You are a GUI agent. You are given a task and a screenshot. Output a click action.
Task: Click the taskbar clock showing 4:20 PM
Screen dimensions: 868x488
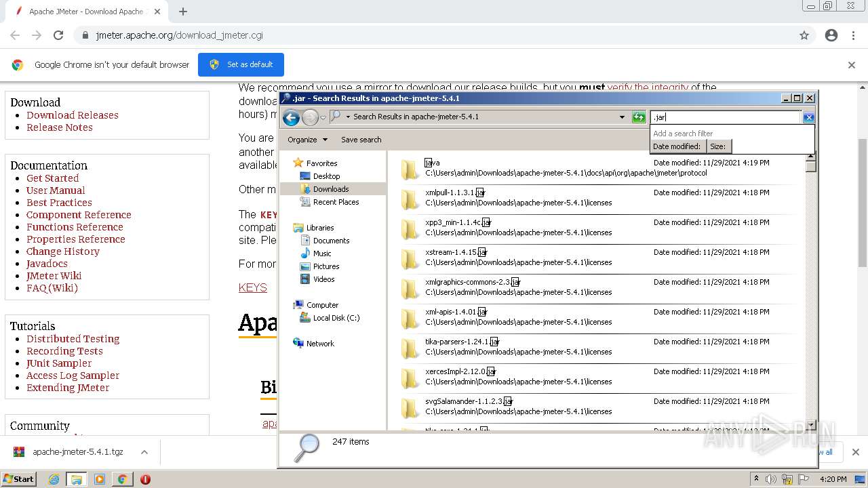click(x=833, y=479)
